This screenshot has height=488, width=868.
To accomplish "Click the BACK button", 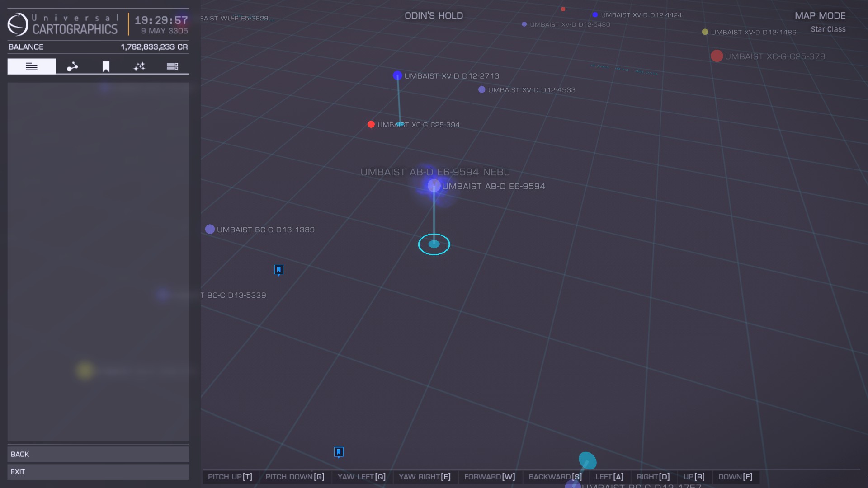I will coord(98,454).
